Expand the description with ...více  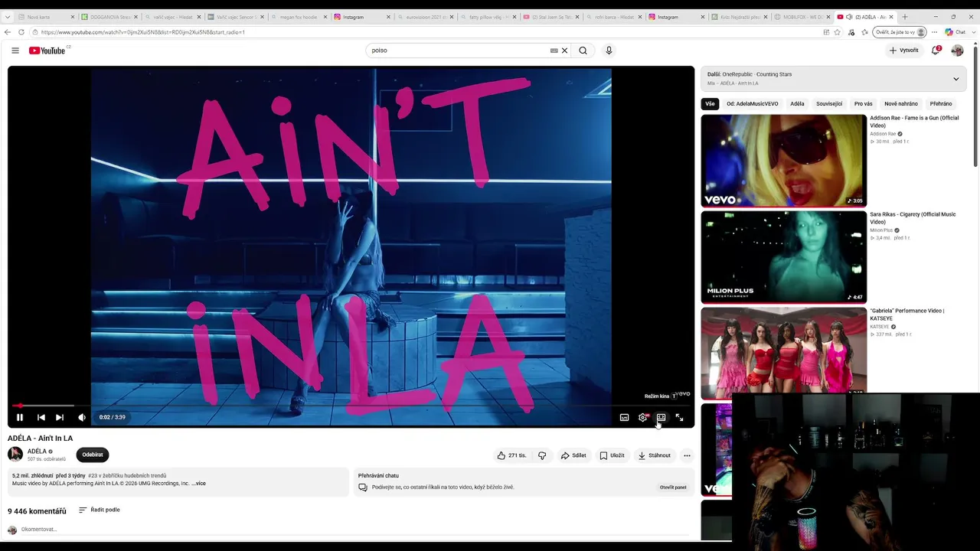coord(198,484)
